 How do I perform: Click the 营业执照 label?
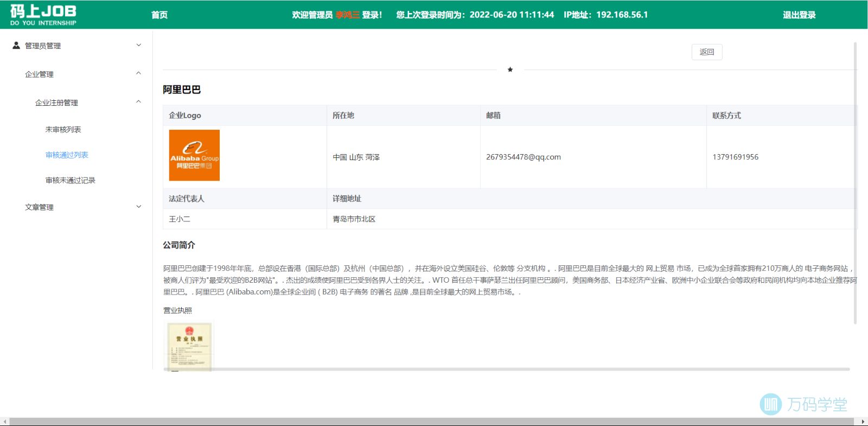177,310
